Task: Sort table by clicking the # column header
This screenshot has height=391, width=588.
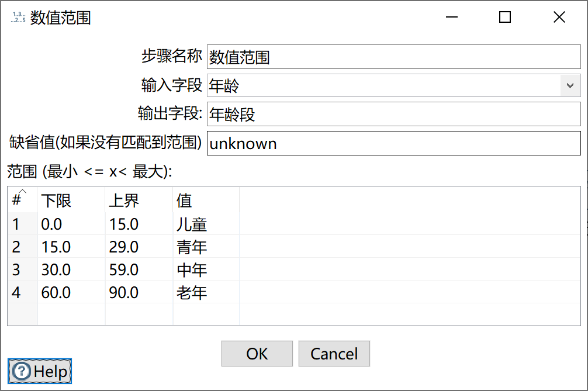Action: pyautogui.click(x=18, y=200)
